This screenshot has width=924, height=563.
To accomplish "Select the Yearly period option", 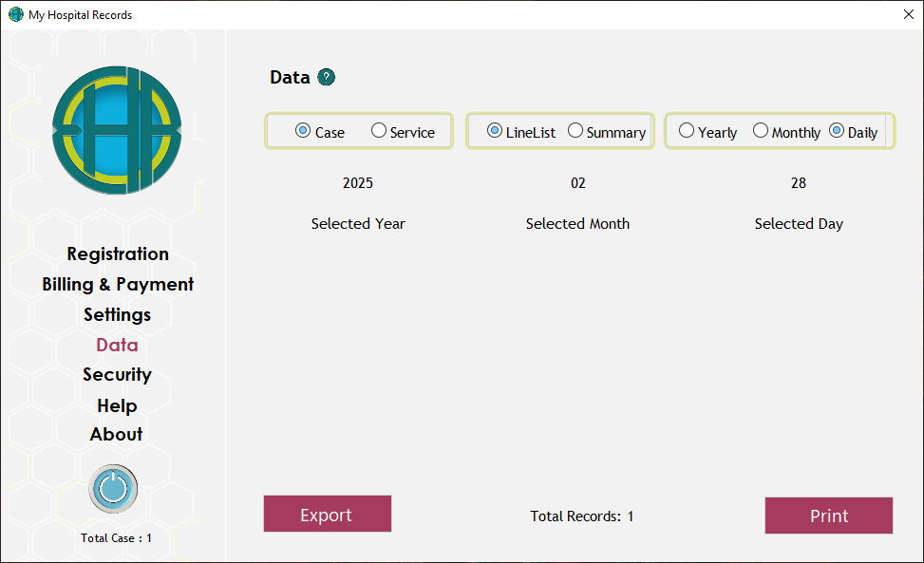I will [x=687, y=131].
